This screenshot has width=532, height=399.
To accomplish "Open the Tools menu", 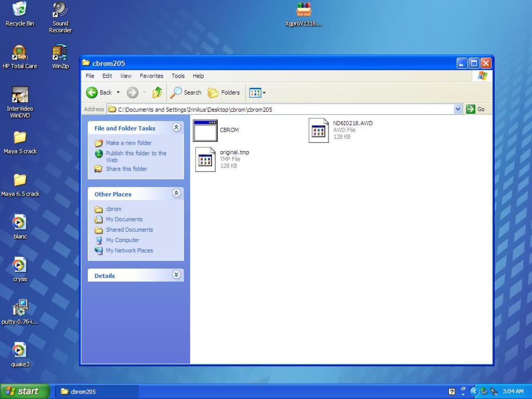I will [178, 76].
